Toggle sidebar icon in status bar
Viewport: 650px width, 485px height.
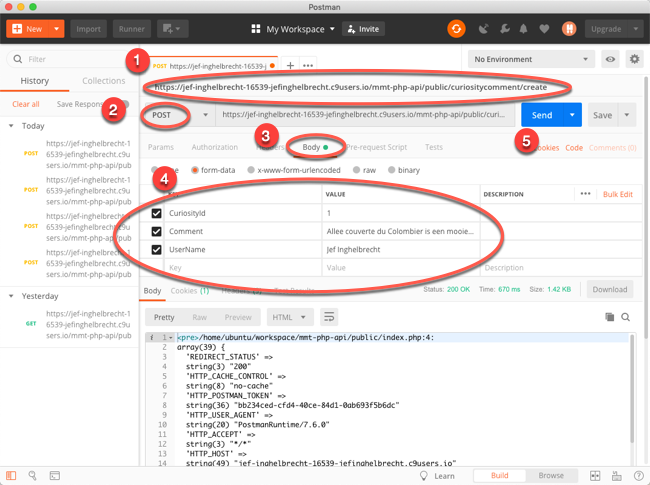(x=11, y=475)
